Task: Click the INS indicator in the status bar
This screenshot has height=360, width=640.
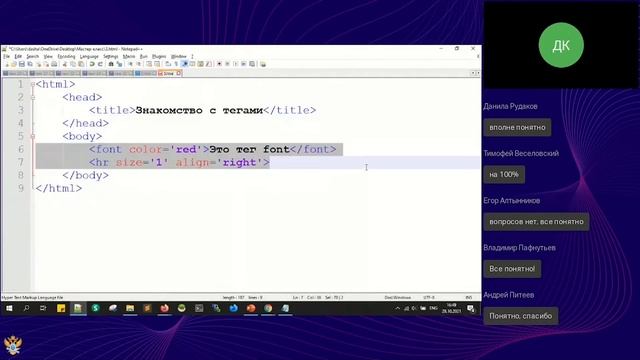Action: coord(469,298)
